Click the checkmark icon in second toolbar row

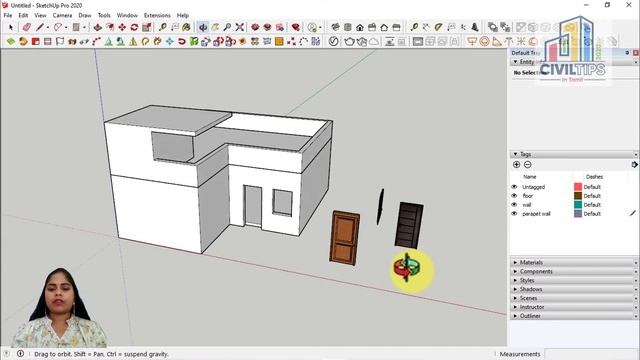[333, 41]
